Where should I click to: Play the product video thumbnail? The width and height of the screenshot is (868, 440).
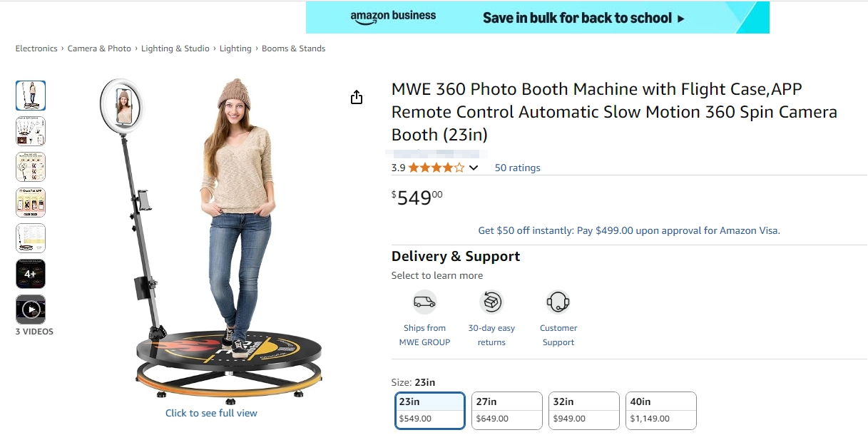coord(31,309)
